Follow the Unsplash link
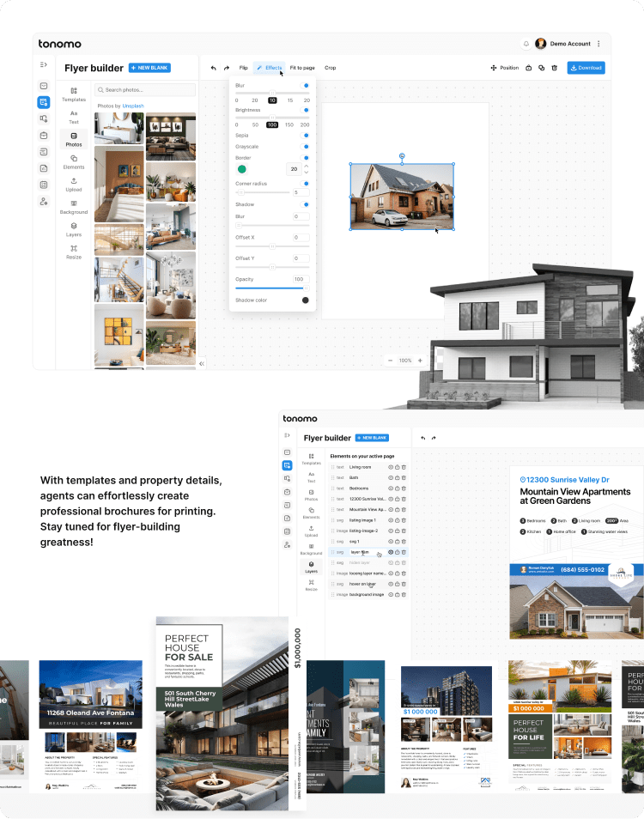This screenshot has width=644, height=819. (x=133, y=106)
